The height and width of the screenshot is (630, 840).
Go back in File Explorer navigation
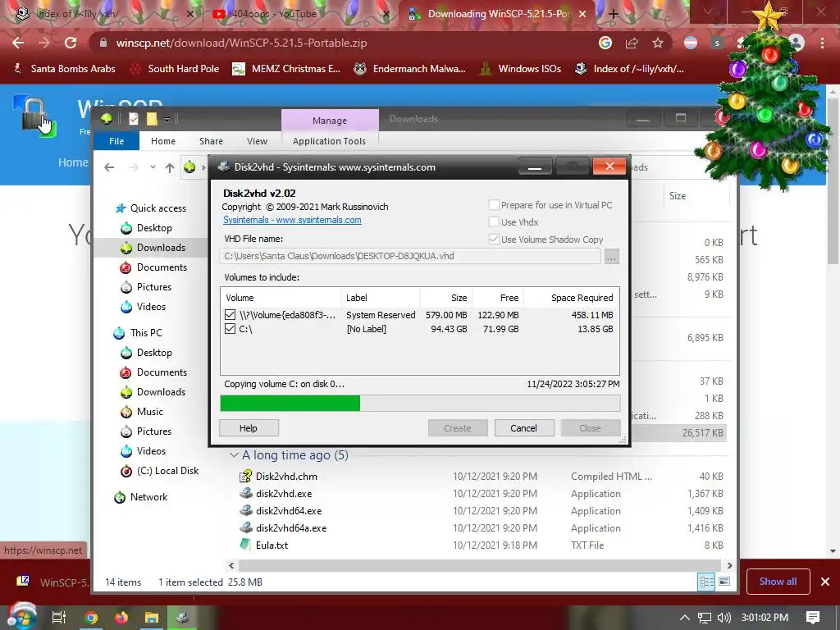(109, 167)
